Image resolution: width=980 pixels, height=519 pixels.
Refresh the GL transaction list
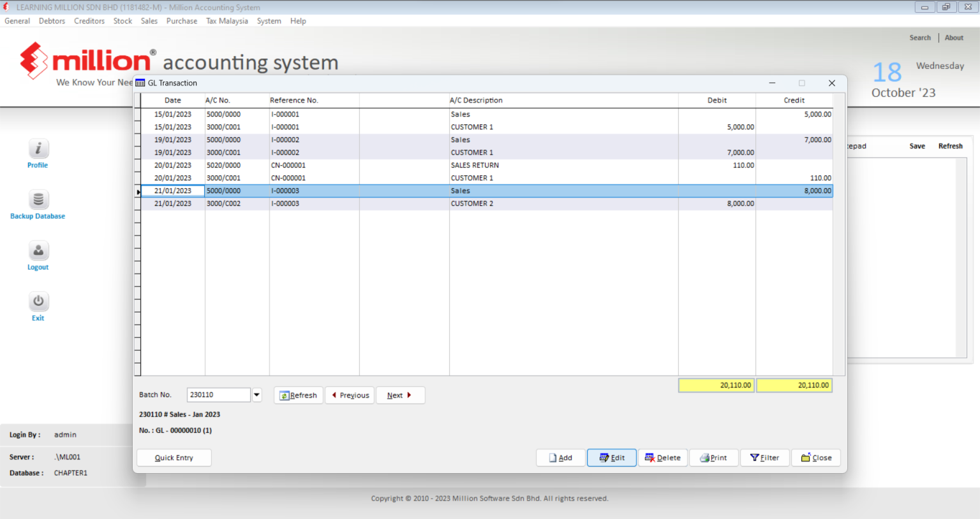[298, 395]
